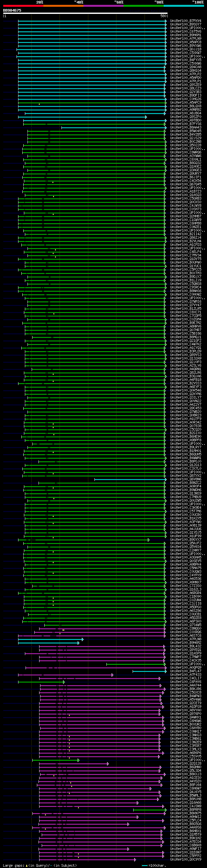Image resolution: width=207 pixels, height=868 pixels.
Task: Select label UniRef100_A7PLP2
Action: [x=185, y=74]
